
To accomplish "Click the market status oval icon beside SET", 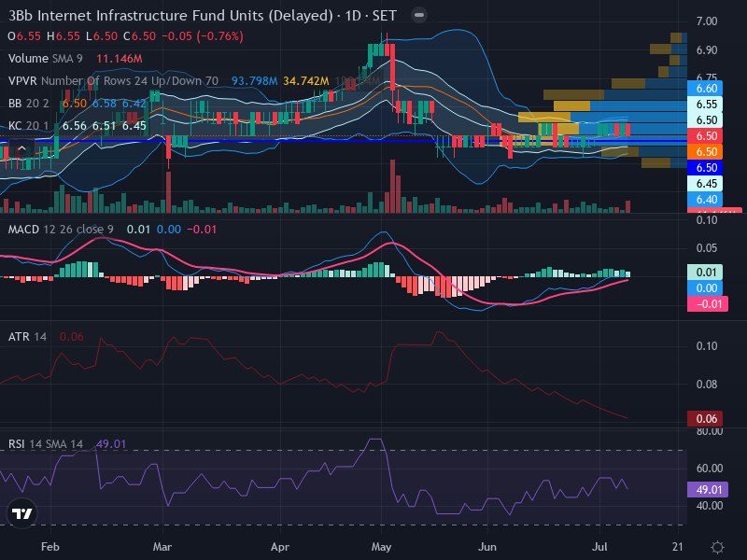I will tap(419, 15).
